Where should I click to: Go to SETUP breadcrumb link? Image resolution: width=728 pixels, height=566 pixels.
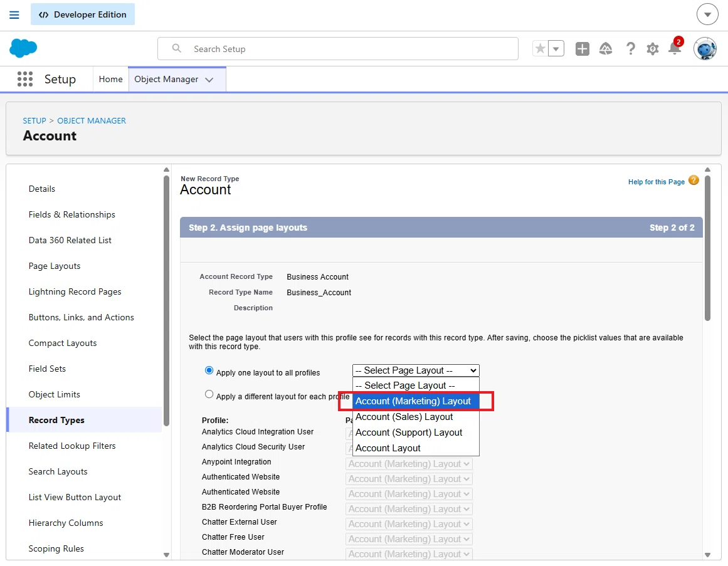(34, 120)
